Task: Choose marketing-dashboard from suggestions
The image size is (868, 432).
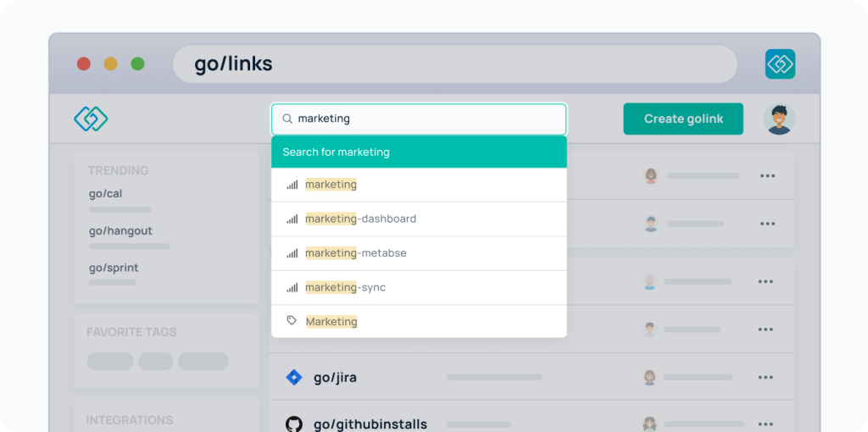Action: [x=419, y=219]
